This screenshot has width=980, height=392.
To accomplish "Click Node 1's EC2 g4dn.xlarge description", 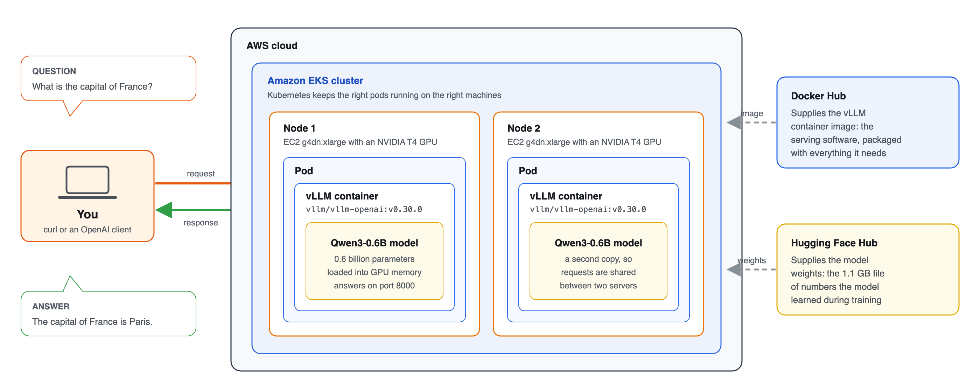I will [360, 142].
